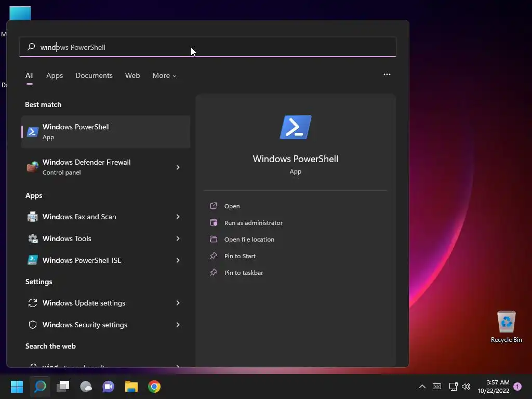Click the magnifier icon in search box
The height and width of the screenshot is (399, 532).
tap(31, 47)
